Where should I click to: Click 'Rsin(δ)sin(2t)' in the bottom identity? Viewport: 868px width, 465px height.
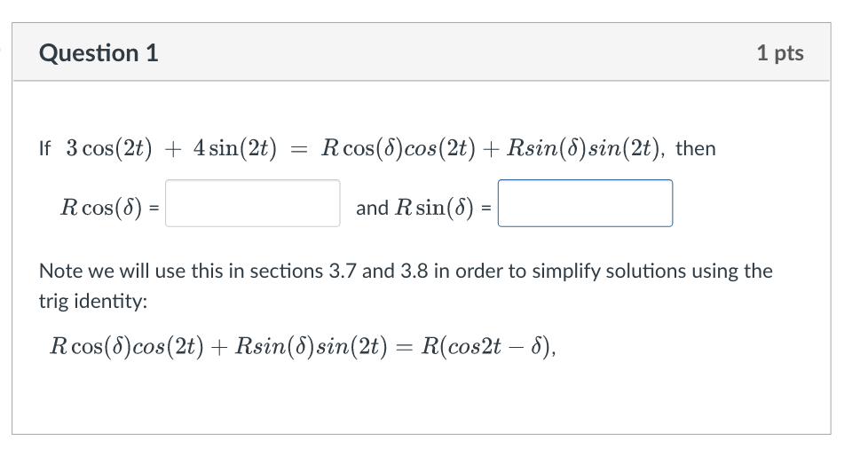click(x=312, y=347)
